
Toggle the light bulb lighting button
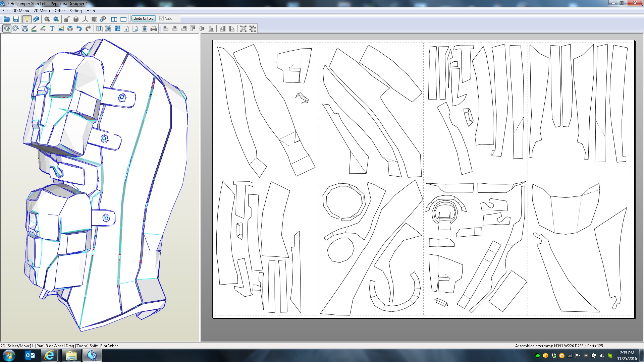27,19
